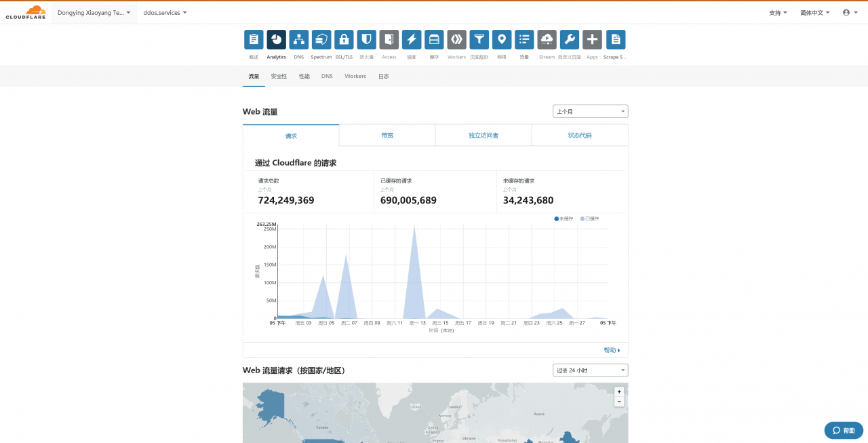The width and height of the screenshot is (868, 443).
Task: Expand the Dongying Xiaoyang account dropdown
Action: [94, 12]
